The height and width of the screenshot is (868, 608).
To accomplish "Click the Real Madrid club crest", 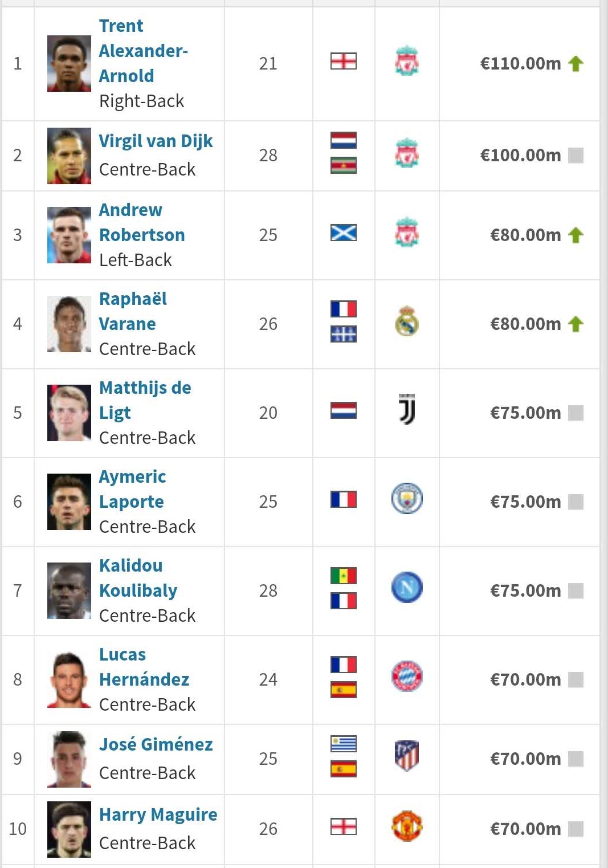I will [x=406, y=323].
